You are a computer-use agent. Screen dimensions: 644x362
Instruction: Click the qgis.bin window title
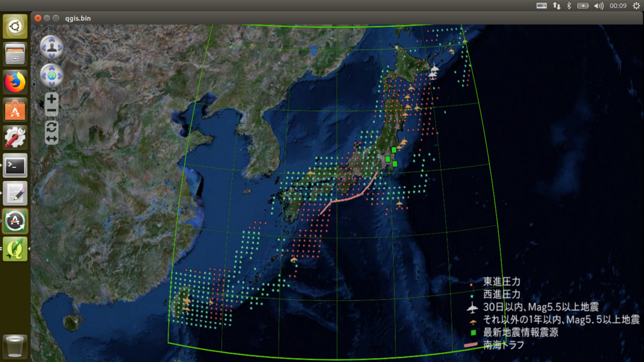[78, 18]
